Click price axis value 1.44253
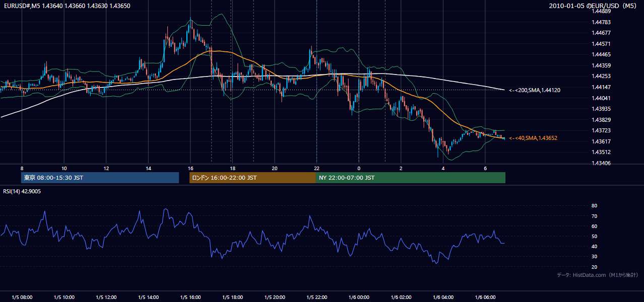 tap(601, 77)
